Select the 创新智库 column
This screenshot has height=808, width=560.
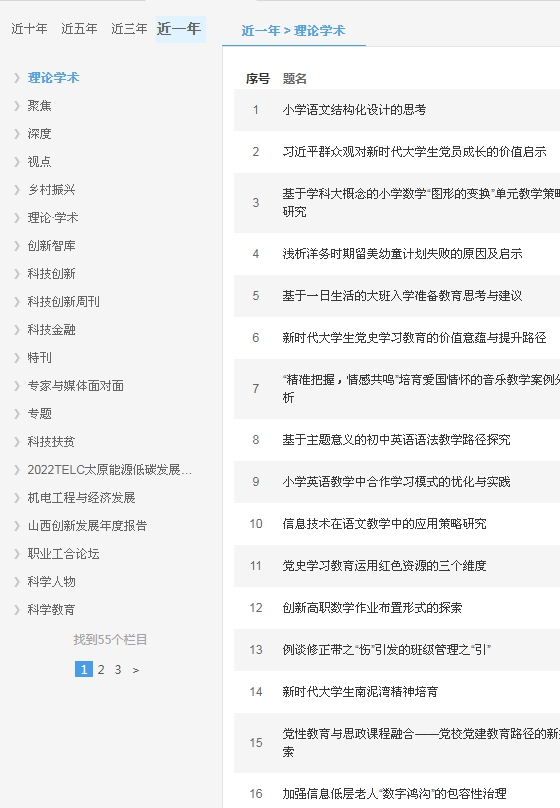pyautogui.click(x=52, y=245)
